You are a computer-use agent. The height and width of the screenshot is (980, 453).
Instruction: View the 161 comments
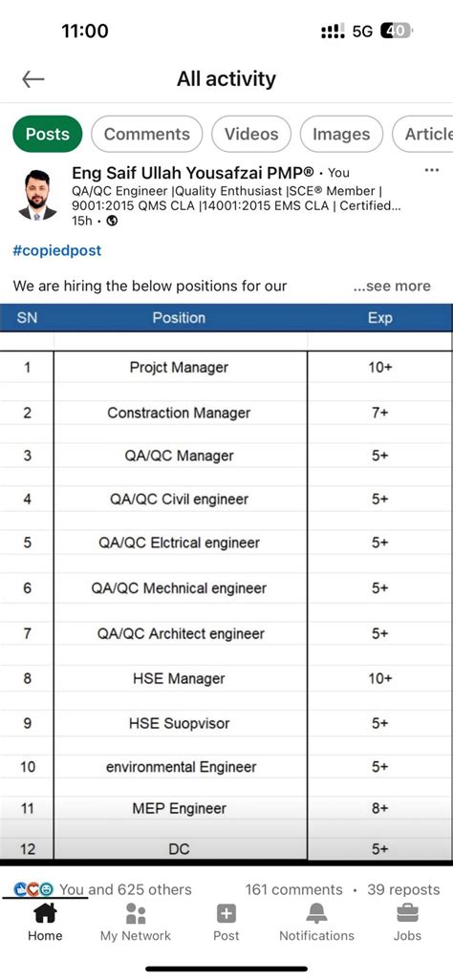[x=293, y=889]
